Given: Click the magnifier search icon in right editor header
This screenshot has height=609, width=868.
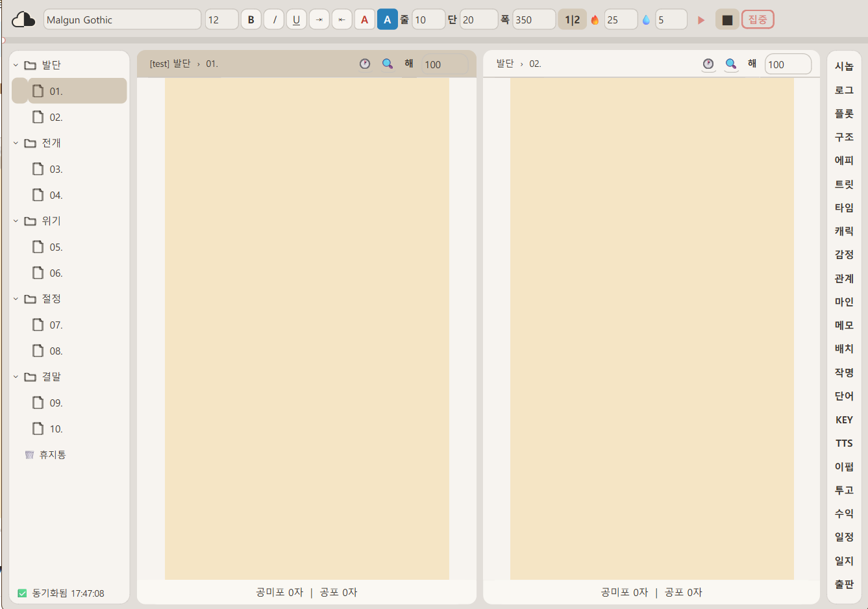Looking at the screenshot, I should [x=731, y=64].
